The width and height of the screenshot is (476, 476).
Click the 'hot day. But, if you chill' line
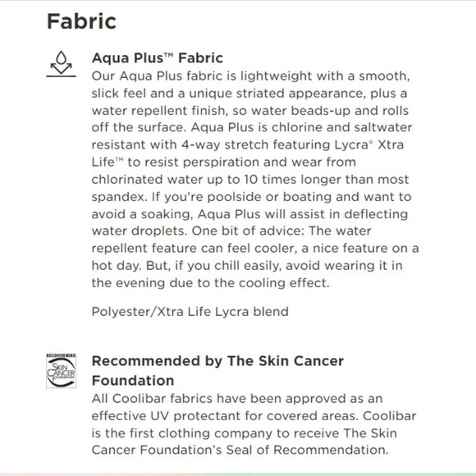click(x=247, y=265)
